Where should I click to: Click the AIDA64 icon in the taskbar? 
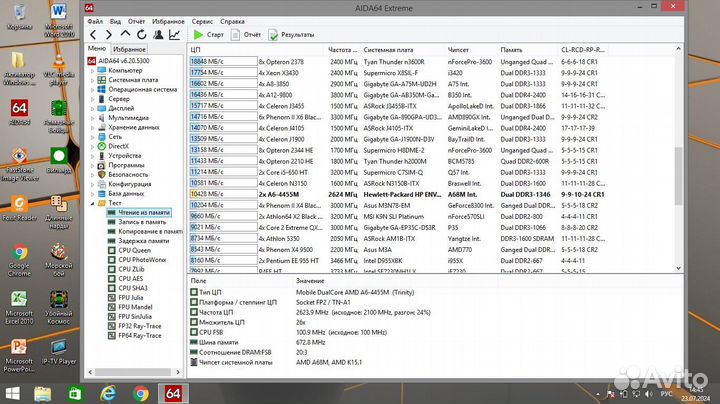tap(171, 392)
